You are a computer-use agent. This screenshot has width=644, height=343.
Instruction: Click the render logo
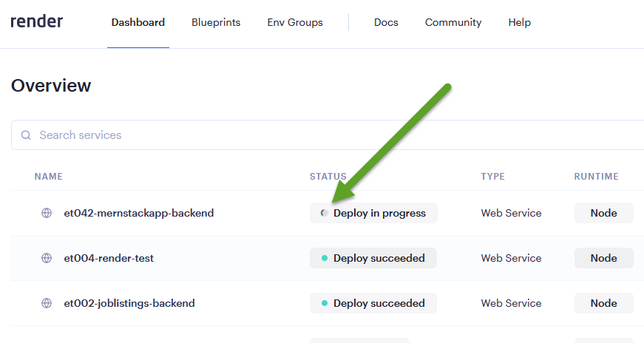pos(36,21)
